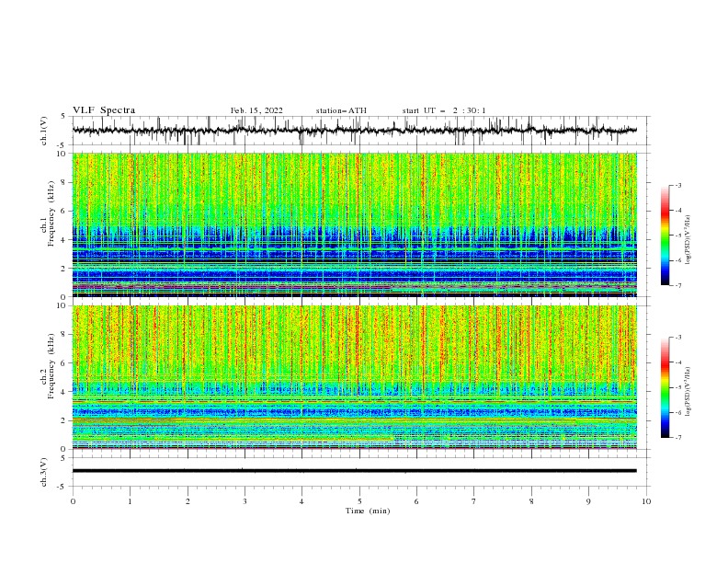The height and width of the screenshot is (563, 728).
Task: Click inside the ch.2 spectrogram panel
Action: (x=354, y=377)
